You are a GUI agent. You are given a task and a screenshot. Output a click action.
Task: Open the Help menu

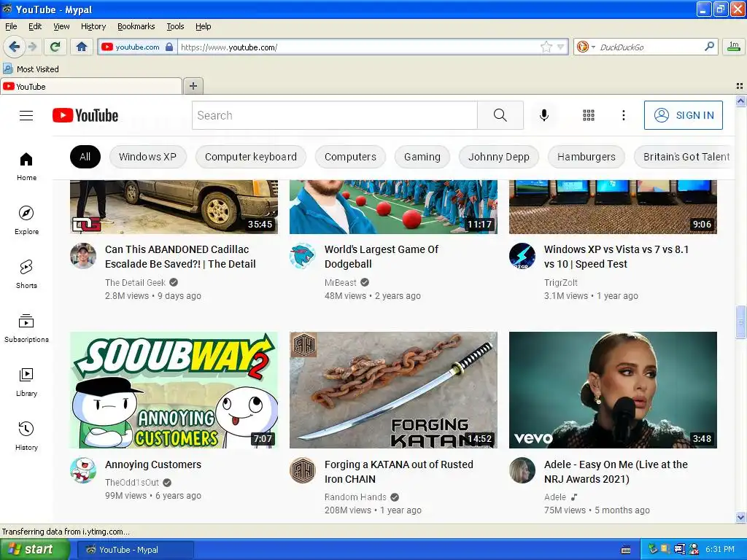click(203, 26)
